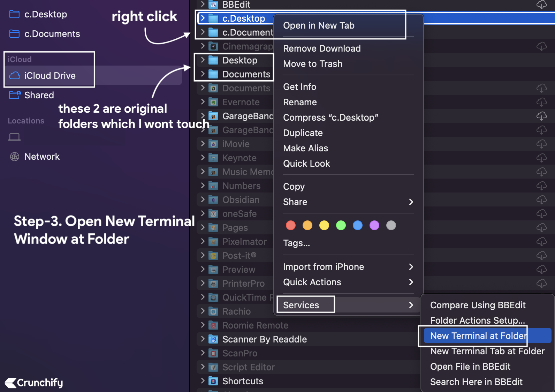Open Network in sidebar
Image resolution: width=555 pixels, height=392 pixels.
point(35,157)
